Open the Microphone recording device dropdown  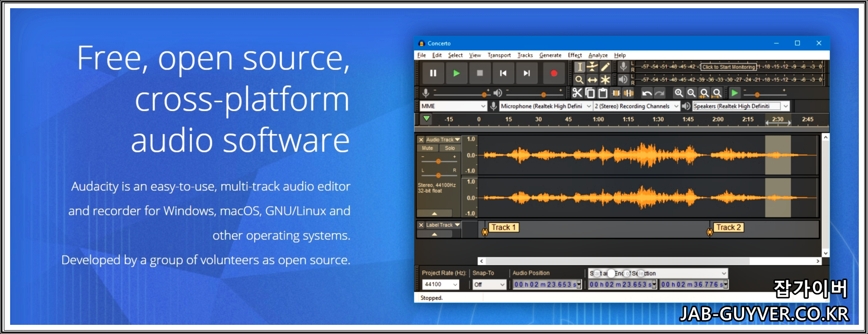coord(546,106)
